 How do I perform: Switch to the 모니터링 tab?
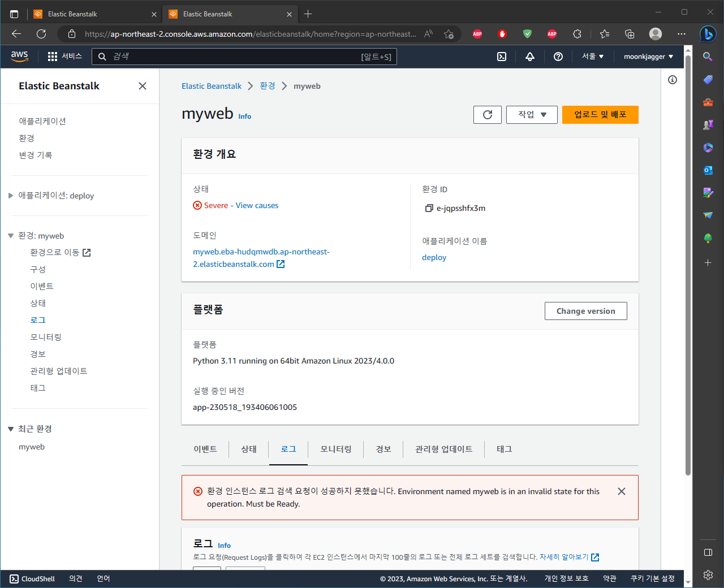click(336, 449)
